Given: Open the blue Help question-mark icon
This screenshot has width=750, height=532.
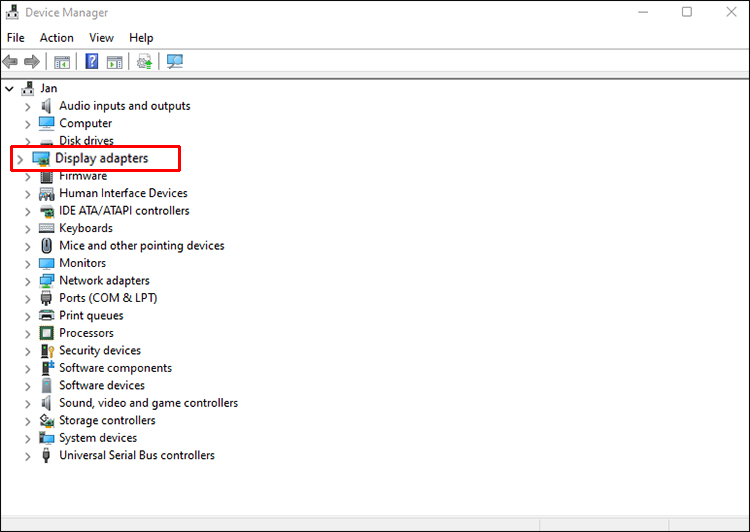Looking at the screenshot, I should tap(91, 61).
